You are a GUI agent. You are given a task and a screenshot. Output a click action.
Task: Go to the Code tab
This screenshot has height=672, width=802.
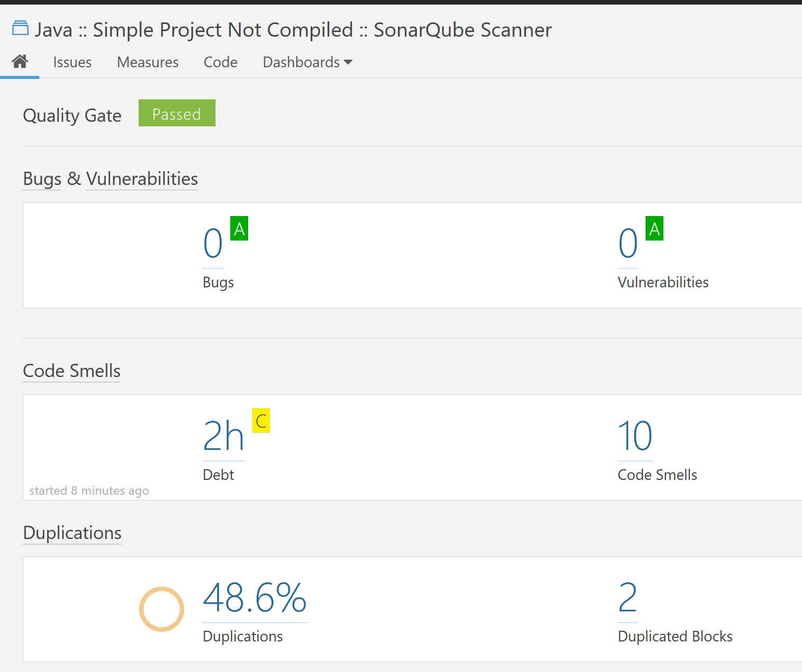click(221, 62)
